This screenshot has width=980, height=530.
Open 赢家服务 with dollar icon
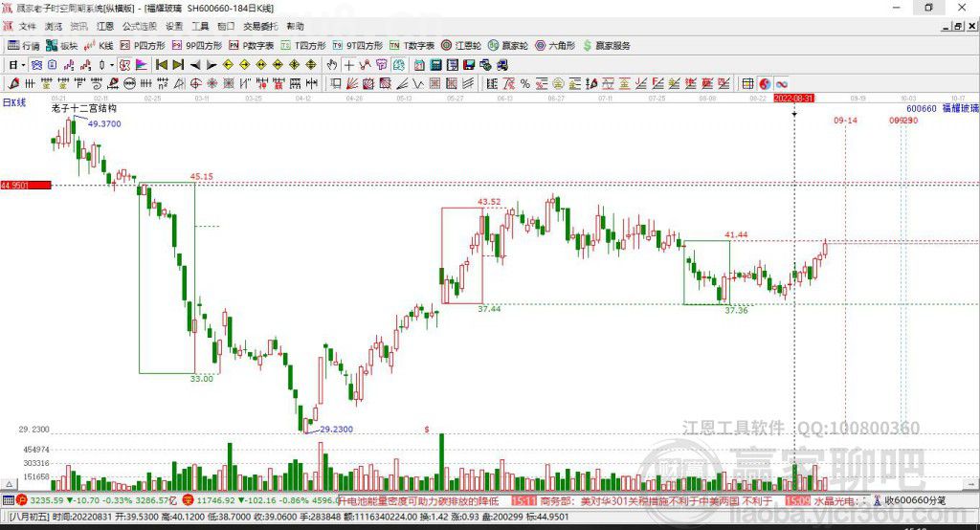[607, 46]
